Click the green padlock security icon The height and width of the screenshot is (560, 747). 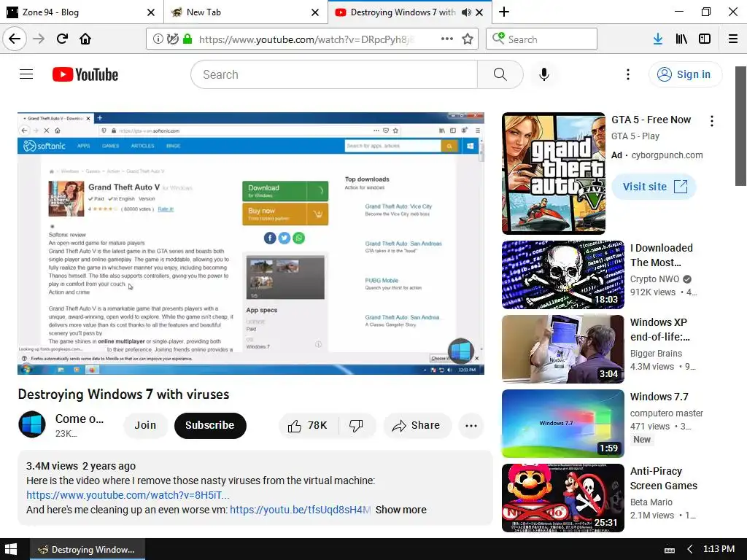point(187,39)
